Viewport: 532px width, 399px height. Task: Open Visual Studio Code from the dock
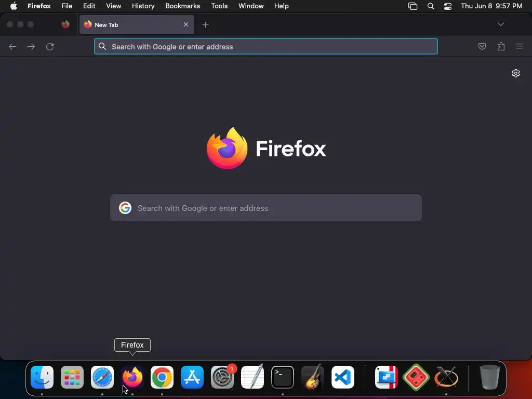point(343,377)
